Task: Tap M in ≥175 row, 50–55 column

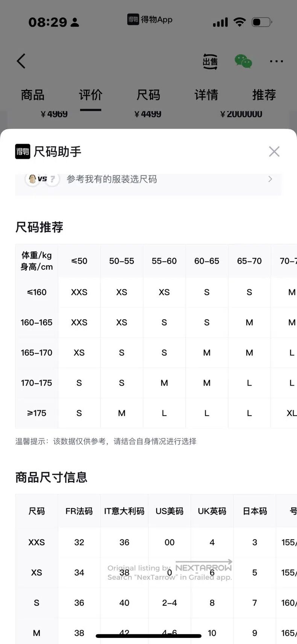Action: 121,413
